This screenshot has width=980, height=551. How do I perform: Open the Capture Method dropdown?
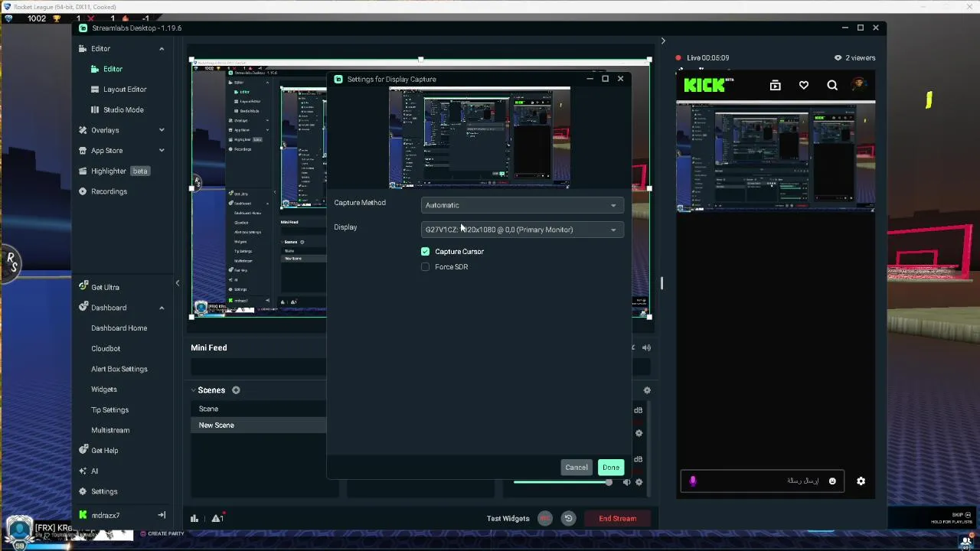521,205
